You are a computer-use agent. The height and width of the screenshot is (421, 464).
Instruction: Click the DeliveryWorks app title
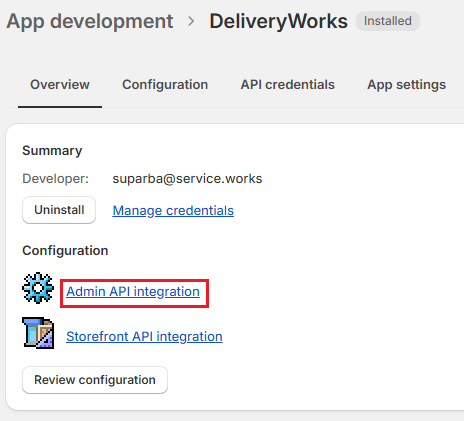coord(278,21)
